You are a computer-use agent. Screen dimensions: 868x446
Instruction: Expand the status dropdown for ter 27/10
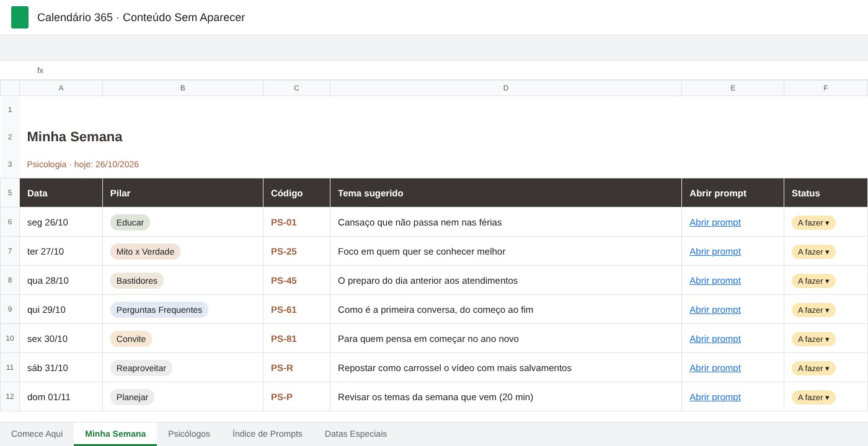[x=813, y=251]
